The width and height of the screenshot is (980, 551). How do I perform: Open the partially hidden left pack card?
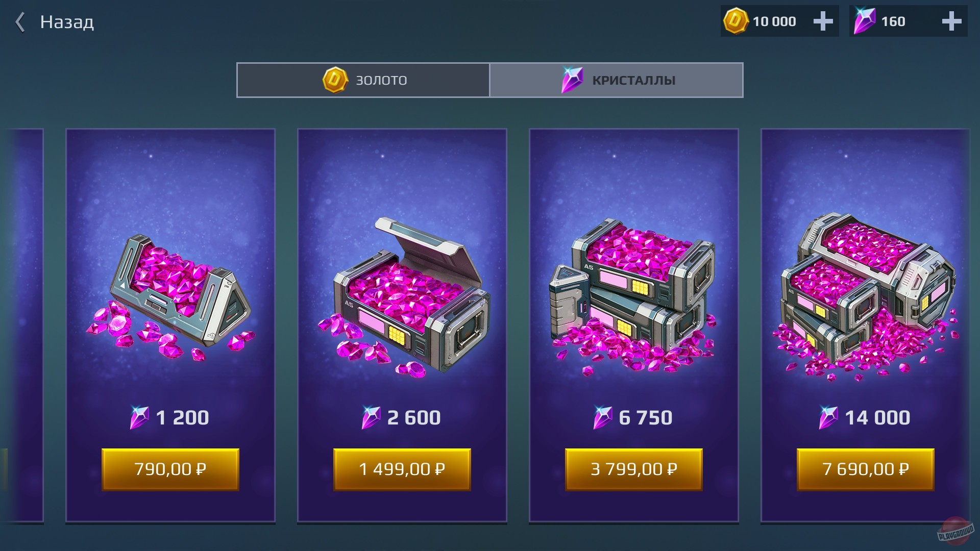pos(23,325)
